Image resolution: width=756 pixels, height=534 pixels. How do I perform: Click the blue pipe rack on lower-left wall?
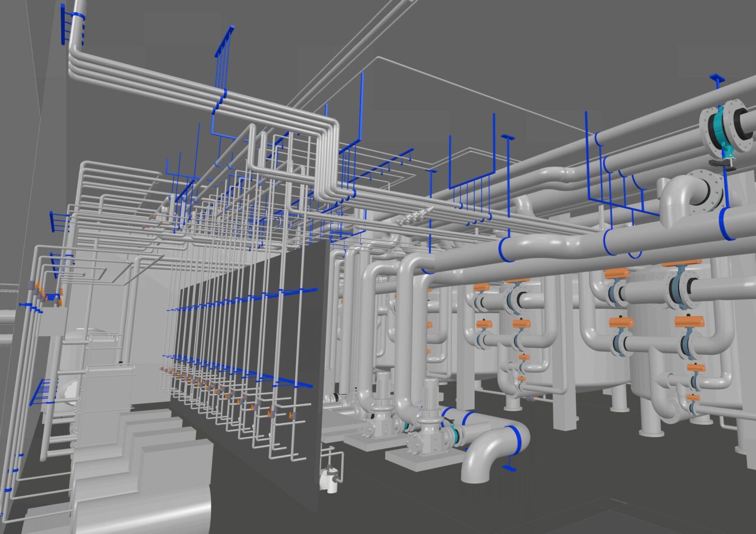pos(40,391)
